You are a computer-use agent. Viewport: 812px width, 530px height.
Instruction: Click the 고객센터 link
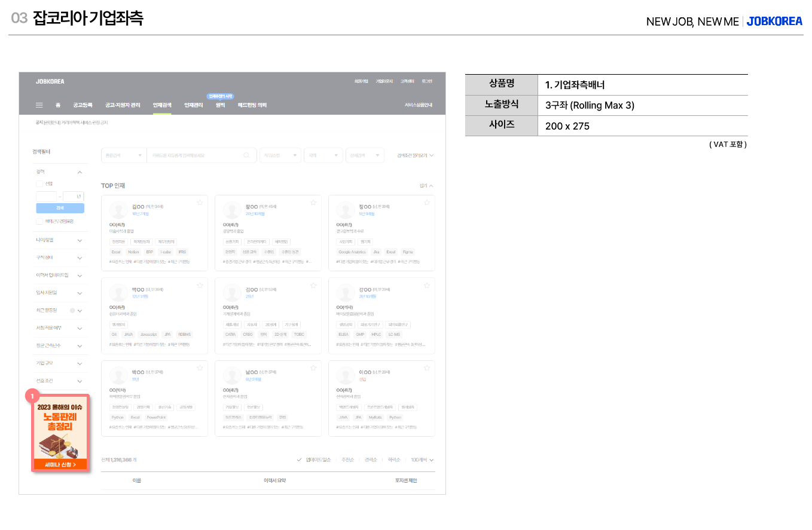(407, 81)
